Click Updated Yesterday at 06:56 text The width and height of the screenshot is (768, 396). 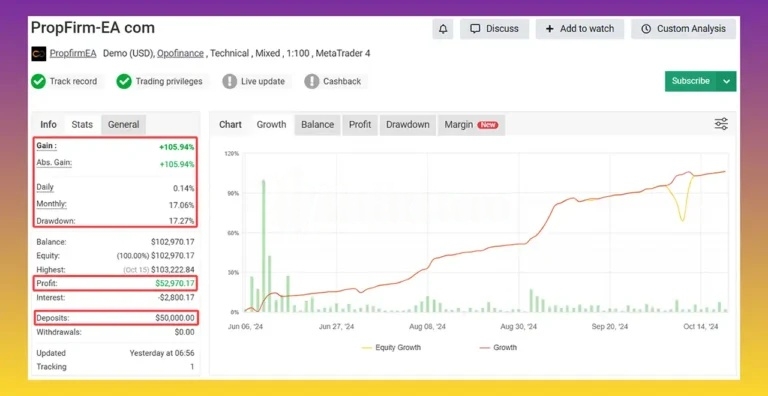(x=162, y=353)
